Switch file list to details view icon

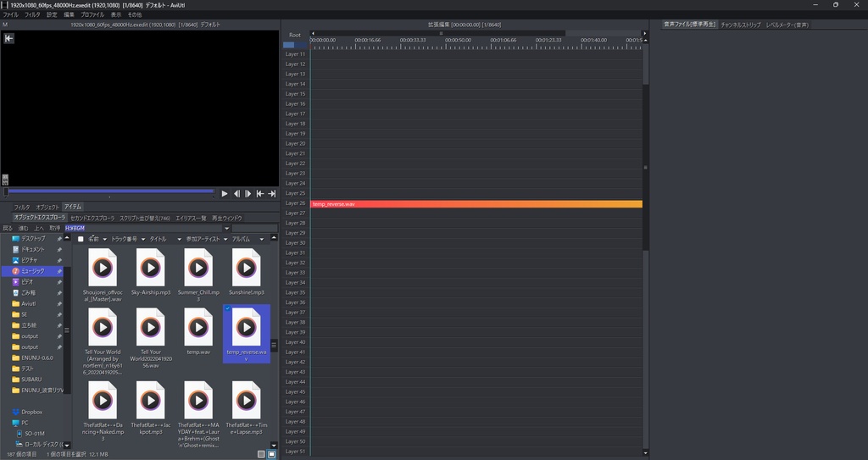click(261, 454)
